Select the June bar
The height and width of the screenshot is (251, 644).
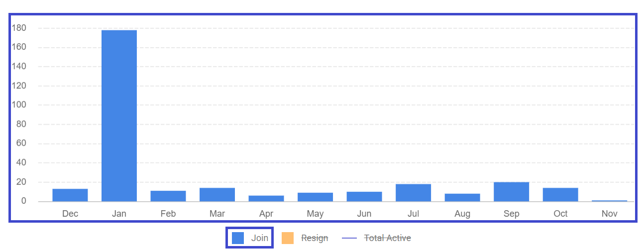364,197
